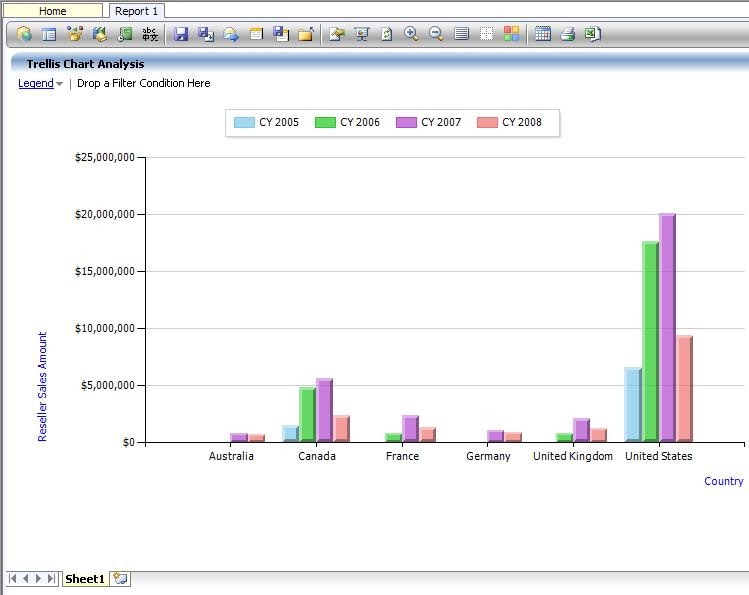This screenshot has width=749, height=595.
Task: Click the table list view toolbar icon
Action: (x=49, y=34)
